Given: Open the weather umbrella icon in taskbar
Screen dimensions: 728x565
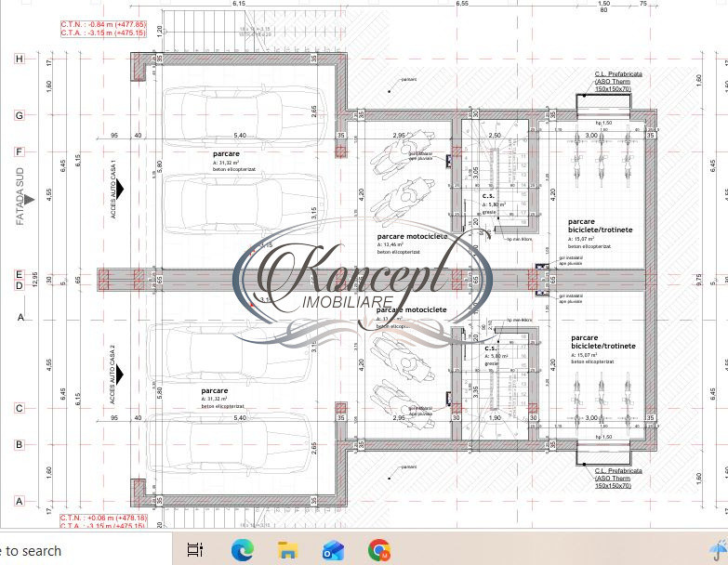Looking at the screenshot, I should (x=720, y=549).
